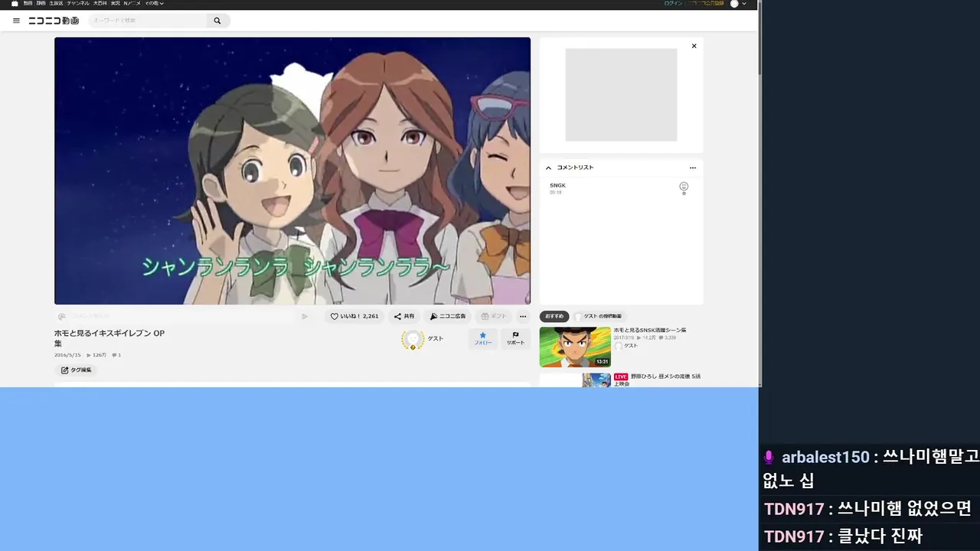Close the ad panel with the X

pos(694,46)
